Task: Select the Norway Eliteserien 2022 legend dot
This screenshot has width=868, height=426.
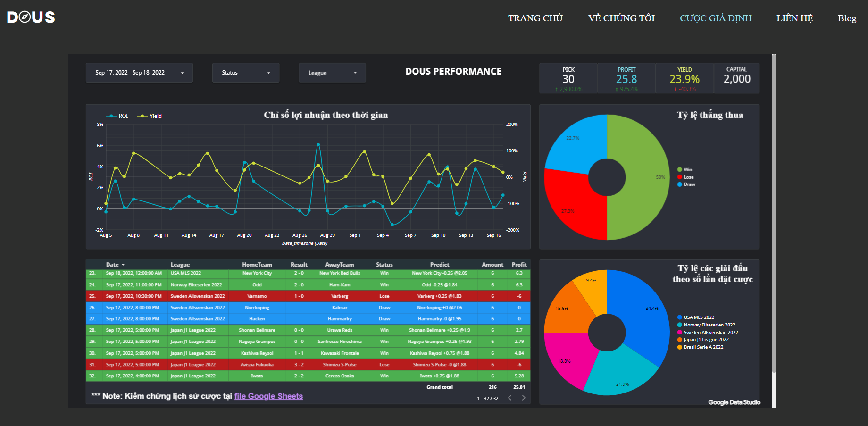Action: (x=680, y=325)
